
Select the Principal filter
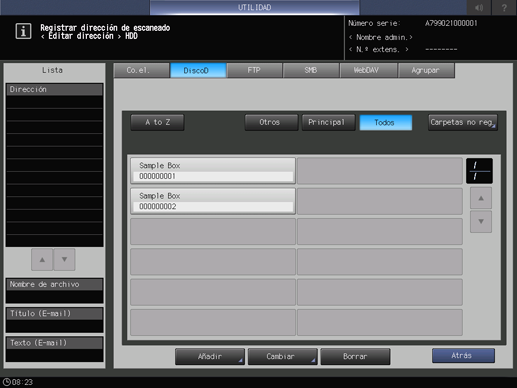point(328,122)
